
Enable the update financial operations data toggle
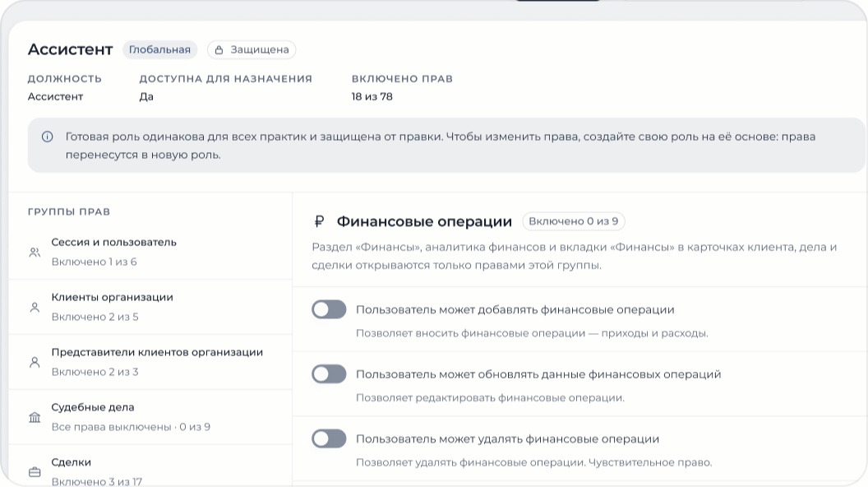pos(329,374)
